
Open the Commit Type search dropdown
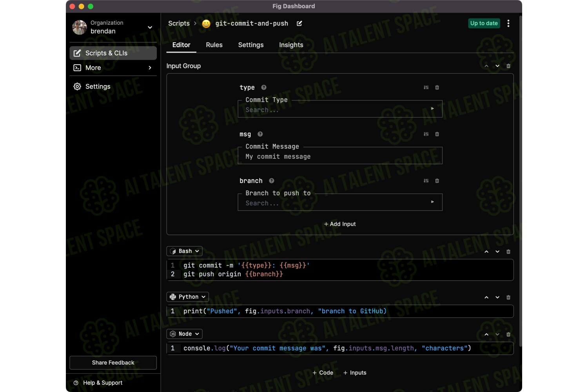[x=340, y=109]
